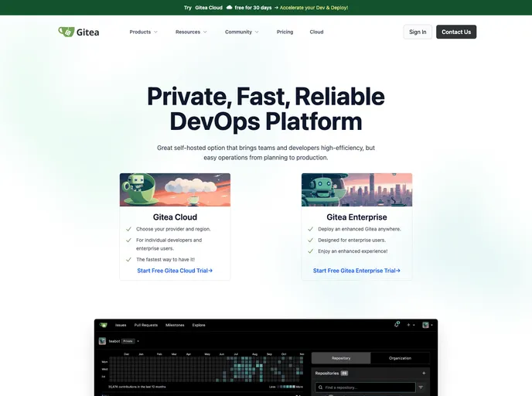Open the user avatar menu in preview
The height and width of the screenshot is (396, 532).
(x=427, y=325)
